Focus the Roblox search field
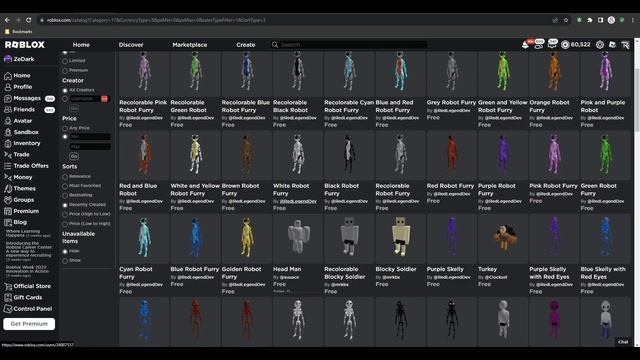Screen dimensions: 640x360 pyautogui.click(x=349, y=44)
